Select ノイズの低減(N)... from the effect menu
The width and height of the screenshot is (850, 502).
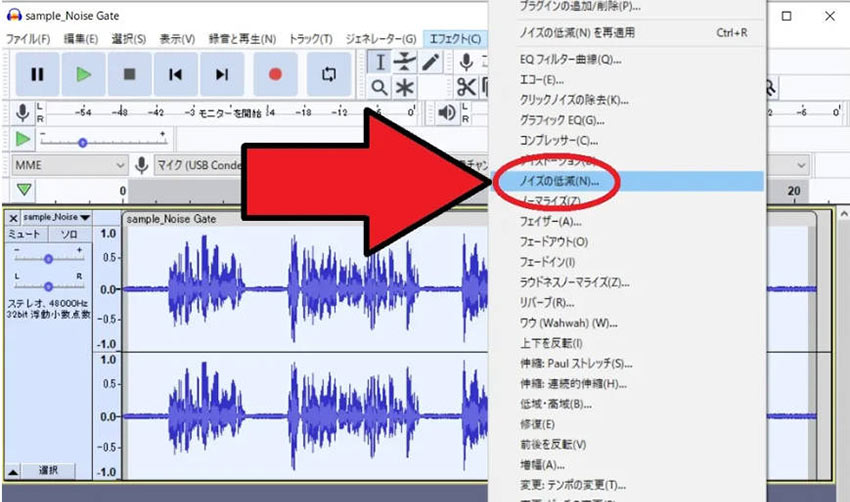560,181
